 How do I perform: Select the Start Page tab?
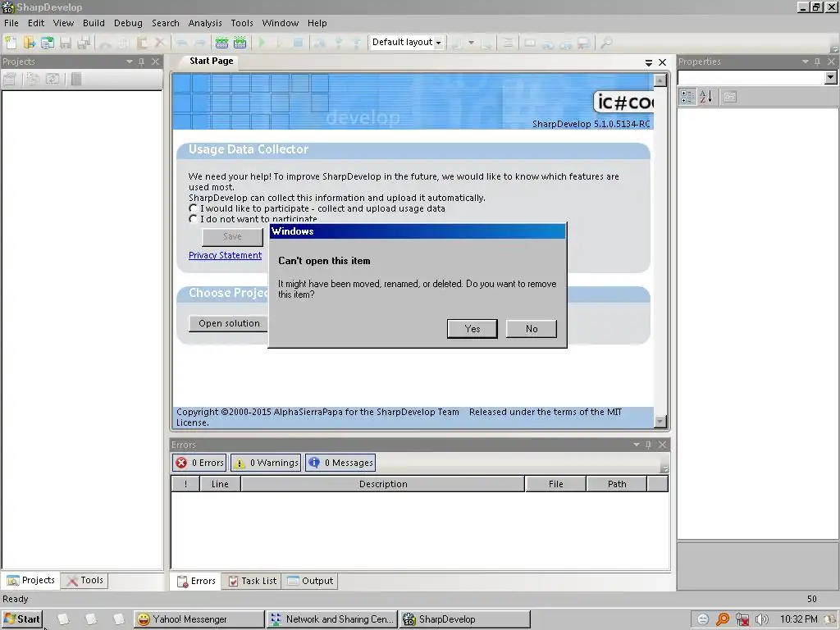click(x=211, y=61)
